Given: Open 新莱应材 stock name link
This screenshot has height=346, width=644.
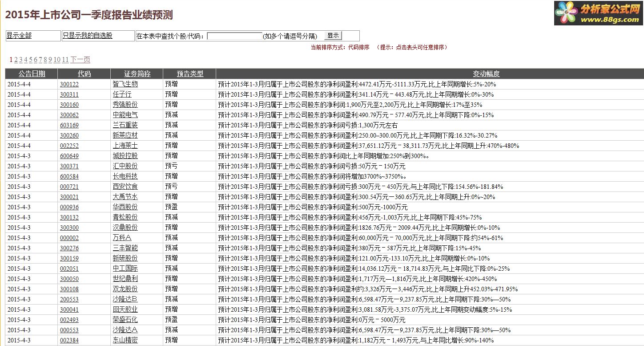Looking at the screenshot, I should coord(125,135).
